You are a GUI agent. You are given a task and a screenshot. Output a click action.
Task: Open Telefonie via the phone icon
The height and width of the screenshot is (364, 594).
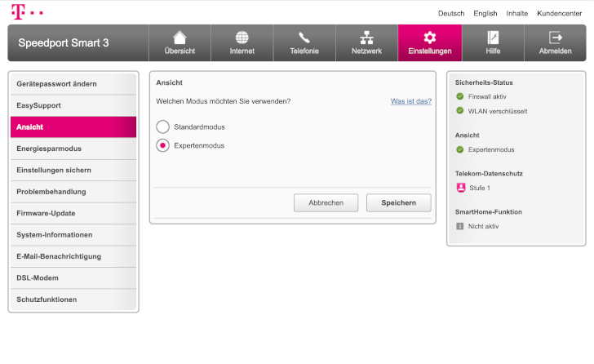coord(304,38)
